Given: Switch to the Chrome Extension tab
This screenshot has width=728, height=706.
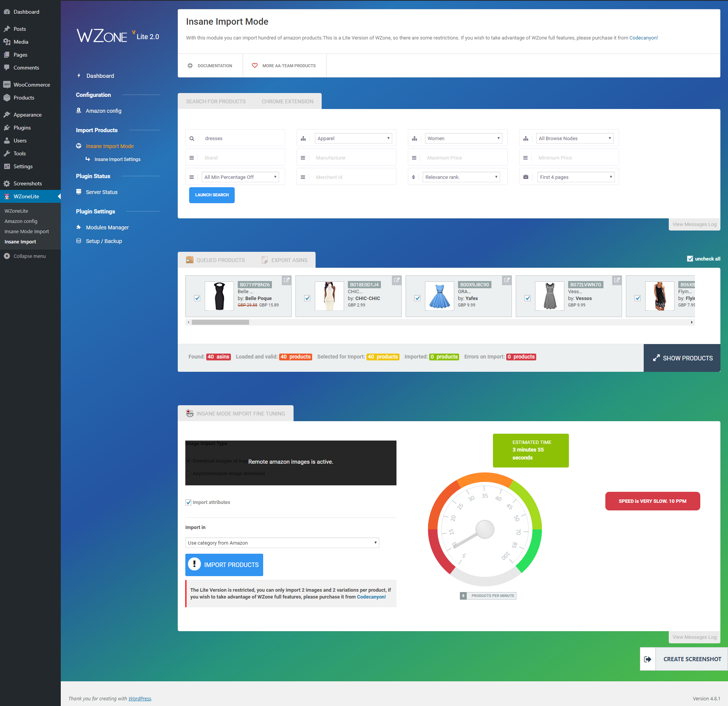Looking at the screenshot, I should [x=287, y=101].
